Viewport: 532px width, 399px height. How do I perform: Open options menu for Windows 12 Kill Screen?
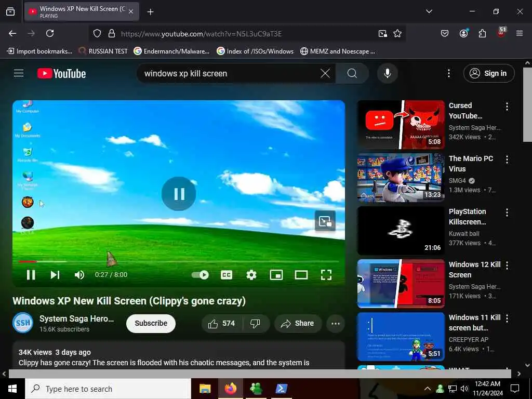[507, 265]
